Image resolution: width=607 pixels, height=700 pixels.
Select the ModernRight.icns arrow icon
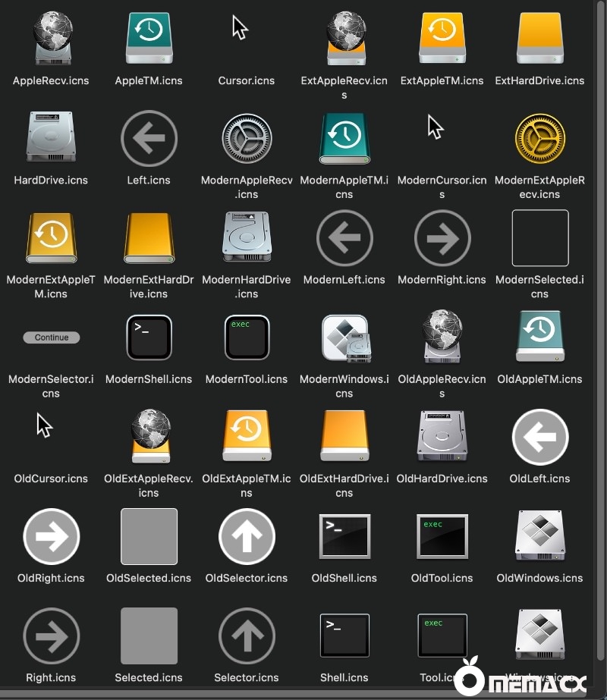pos(442,238)
